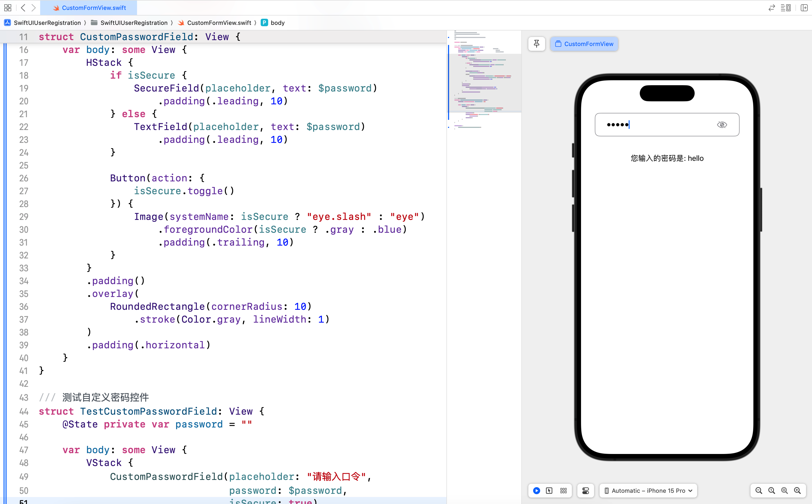Open SwiftUIUserRegistration project in the jump bar
This screenshot has height=504, width=812.
(x=43, y=23)
